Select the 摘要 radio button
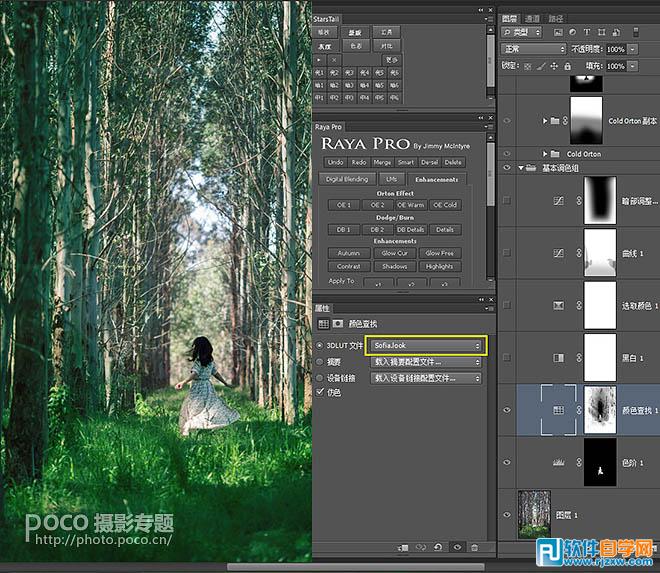Screen dimensions: 660x573 click(x=319, y=362)
